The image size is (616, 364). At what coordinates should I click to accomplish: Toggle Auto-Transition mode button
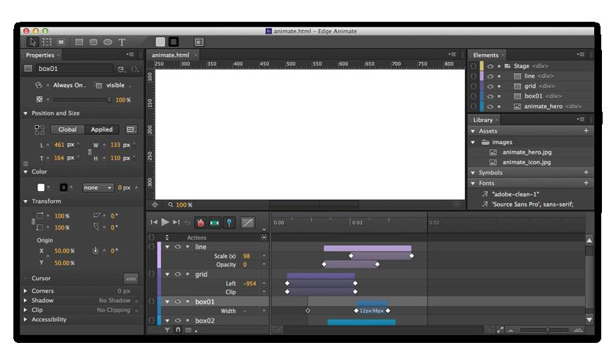[x=214, y=223]
